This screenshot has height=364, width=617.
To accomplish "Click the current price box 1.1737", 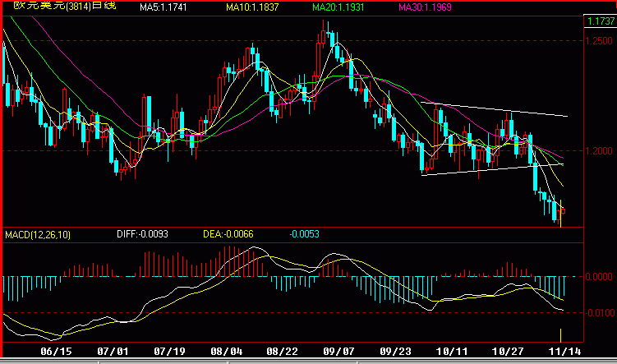I will (x=600, y=21).
